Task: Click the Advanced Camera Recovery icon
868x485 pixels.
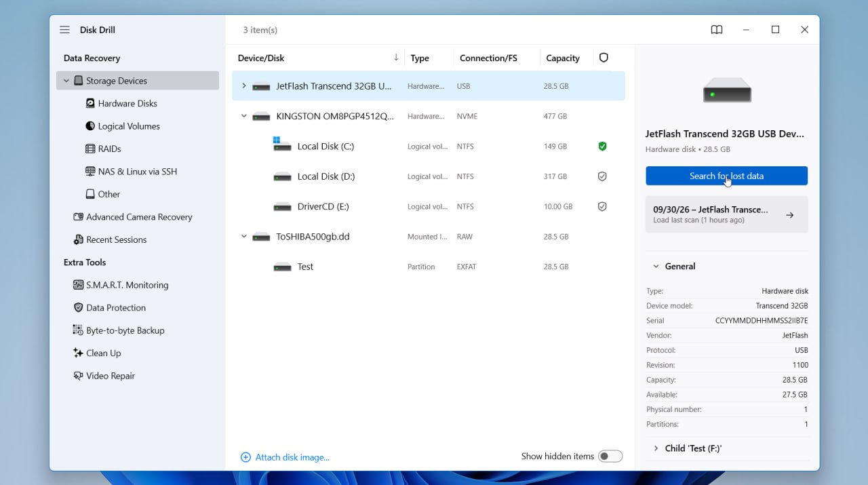Action: [78, 217]
